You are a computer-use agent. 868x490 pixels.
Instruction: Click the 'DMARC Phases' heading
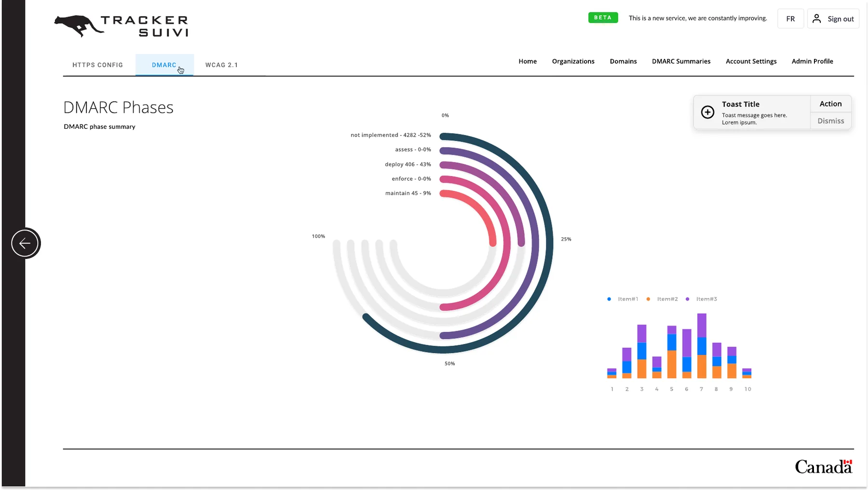point(118,107)
